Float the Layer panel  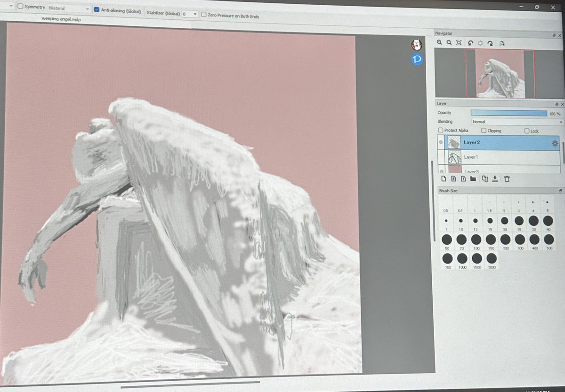(556, 104)
